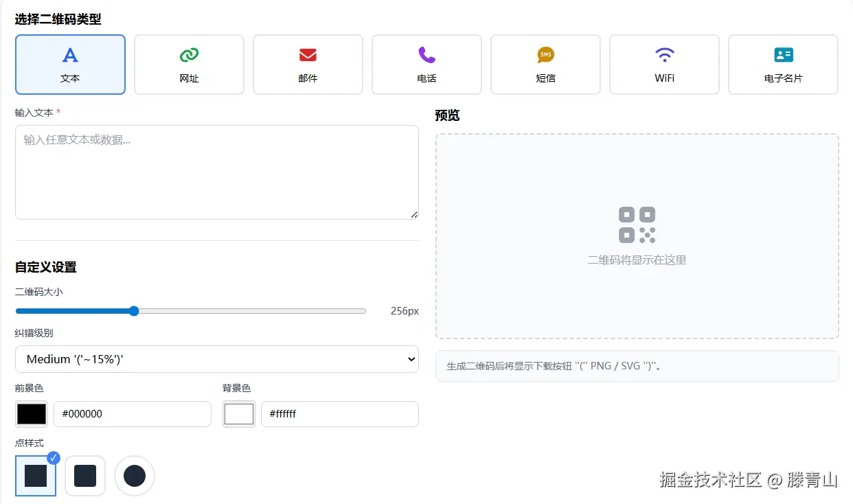Select the WiFi QR code type

tap(664, 64)
